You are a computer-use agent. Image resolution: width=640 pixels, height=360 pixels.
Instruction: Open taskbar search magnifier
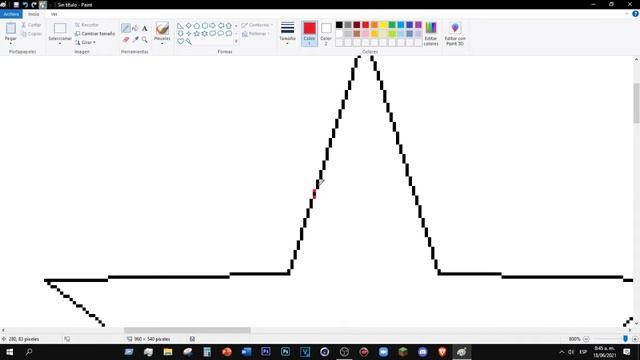29,352
